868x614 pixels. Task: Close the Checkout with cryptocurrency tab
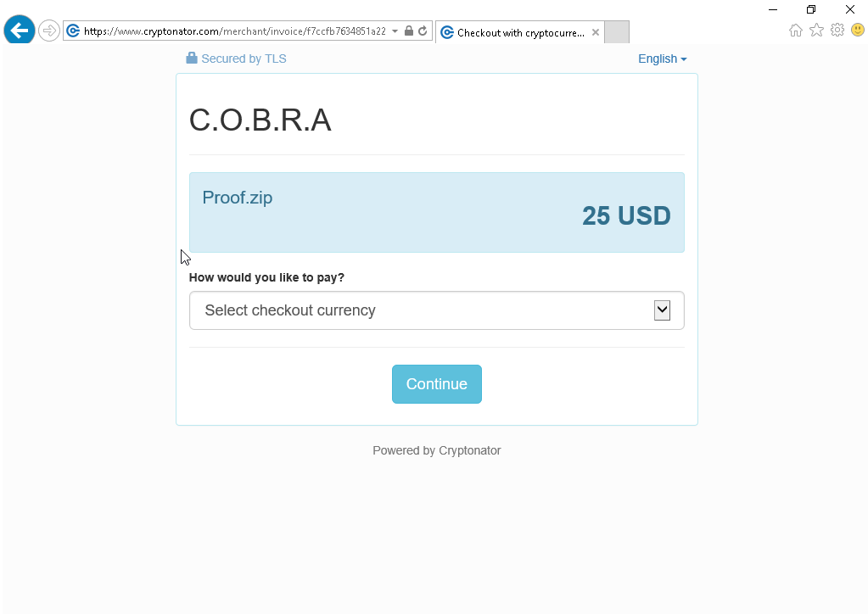[x=596, y=33]
